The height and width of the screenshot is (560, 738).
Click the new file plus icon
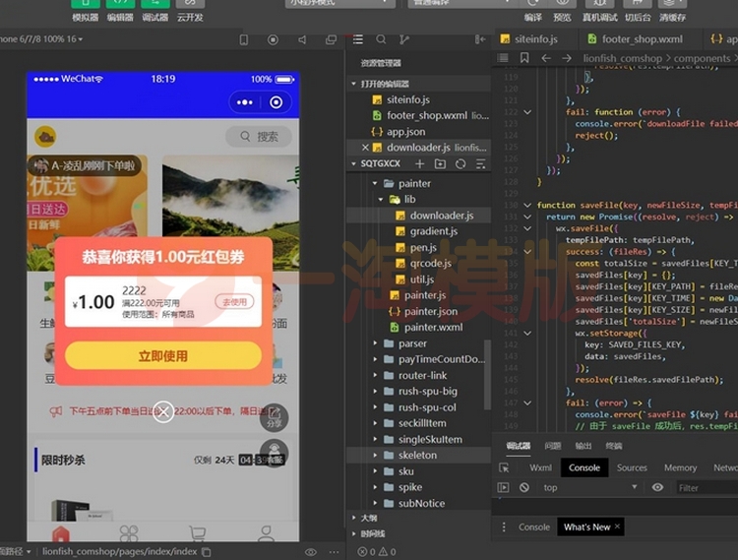pos(420,163)
